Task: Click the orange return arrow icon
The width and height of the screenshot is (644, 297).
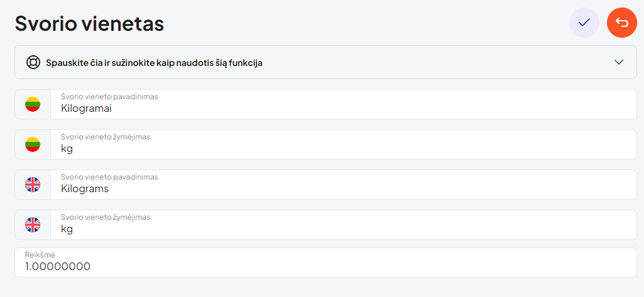Action: coord(622,23)
